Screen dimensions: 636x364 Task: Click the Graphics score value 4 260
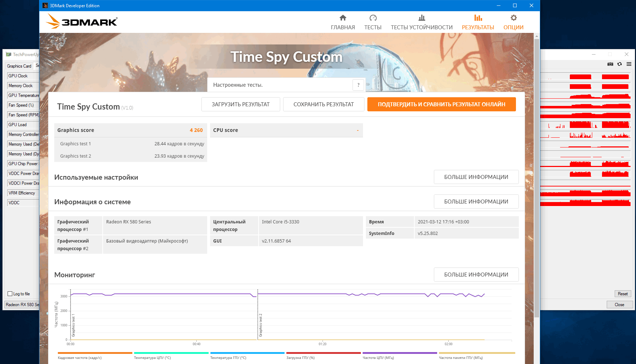196,130
